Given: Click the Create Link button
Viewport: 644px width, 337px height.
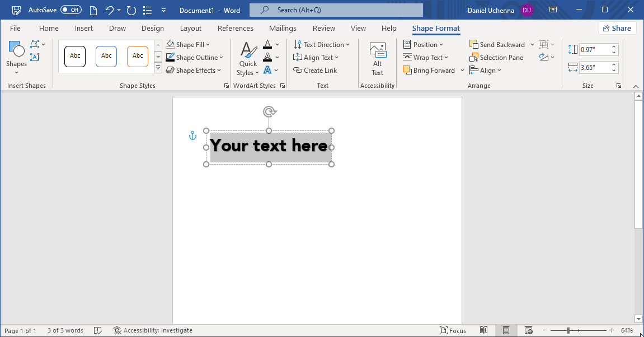Looking at the screenshot, I should (315, 71).
